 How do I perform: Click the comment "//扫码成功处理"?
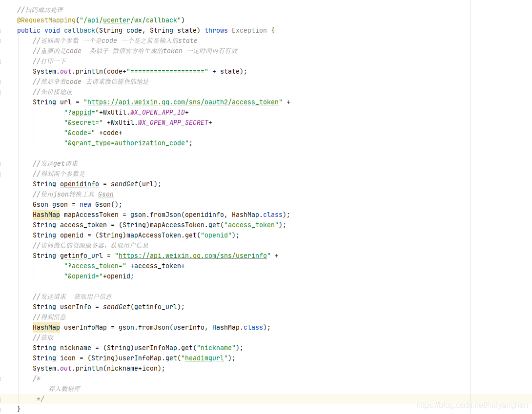tap(40, 10)
